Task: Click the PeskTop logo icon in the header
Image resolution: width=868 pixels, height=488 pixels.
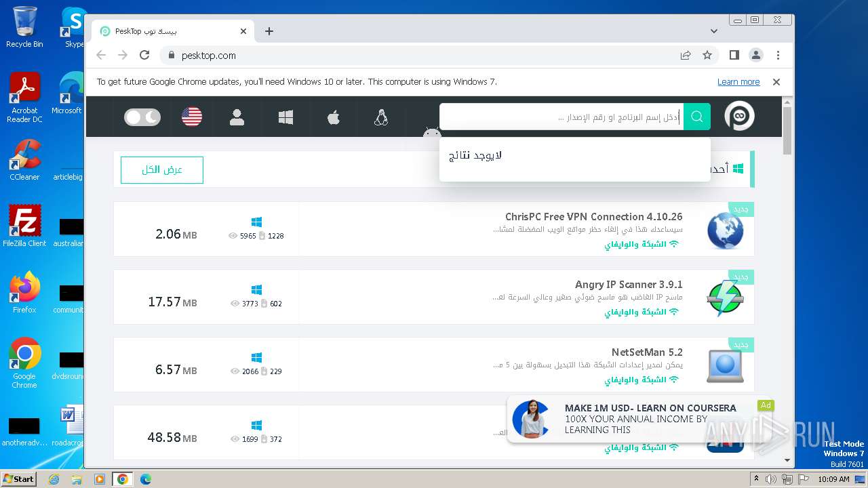Action: [x=739, y=117]
